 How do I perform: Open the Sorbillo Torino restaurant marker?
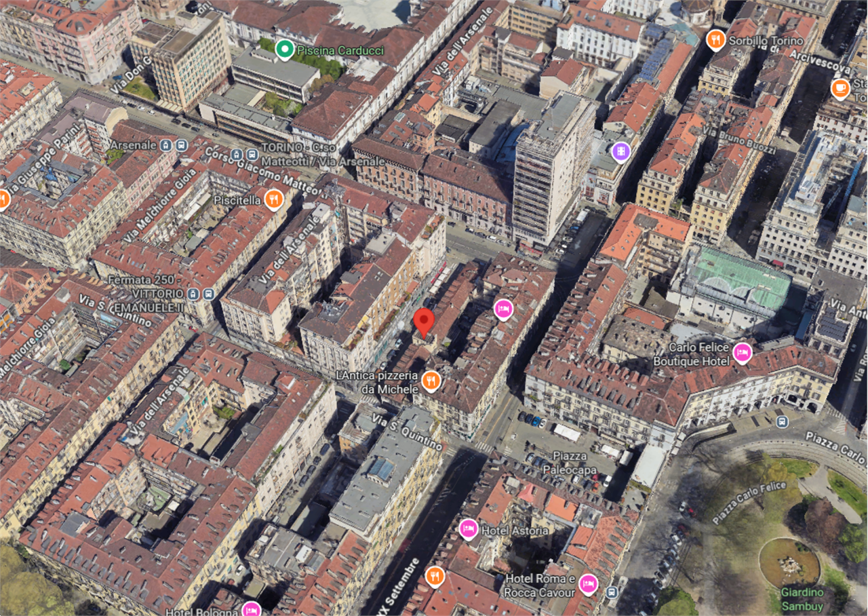pyautogui.click(x=715, y=40)
